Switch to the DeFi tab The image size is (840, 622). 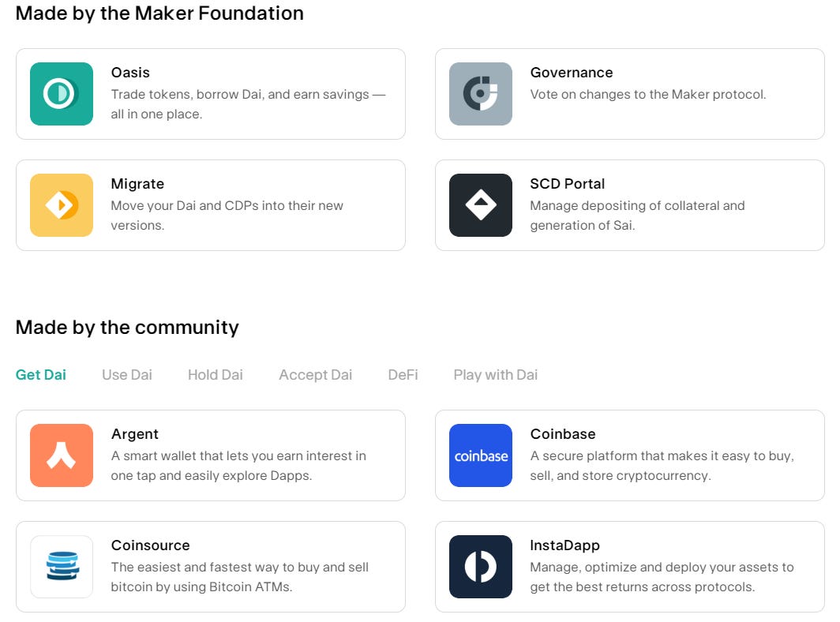[403, 375]
